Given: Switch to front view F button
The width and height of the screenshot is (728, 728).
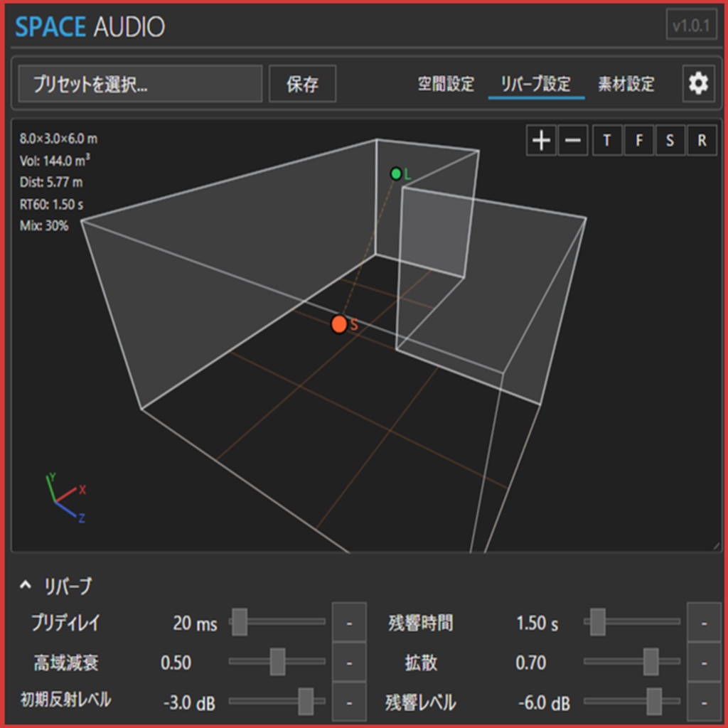Looking at the screenshot, I should pyautogui.click(x=639, y=140).
